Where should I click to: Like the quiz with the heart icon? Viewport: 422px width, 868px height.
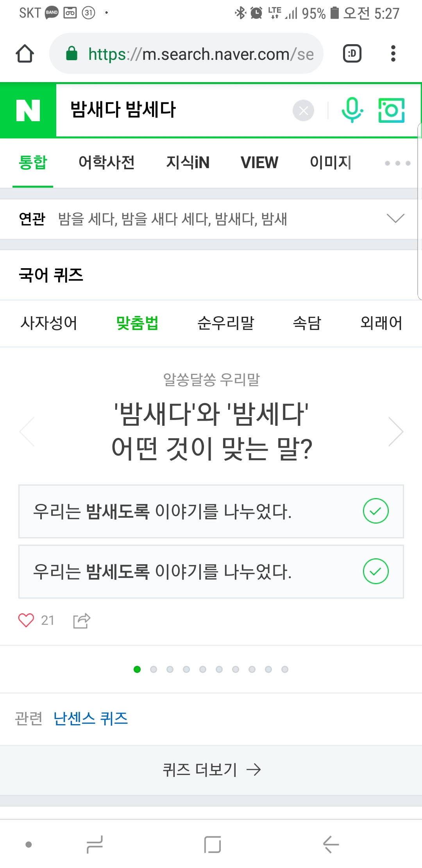[26, 620]
